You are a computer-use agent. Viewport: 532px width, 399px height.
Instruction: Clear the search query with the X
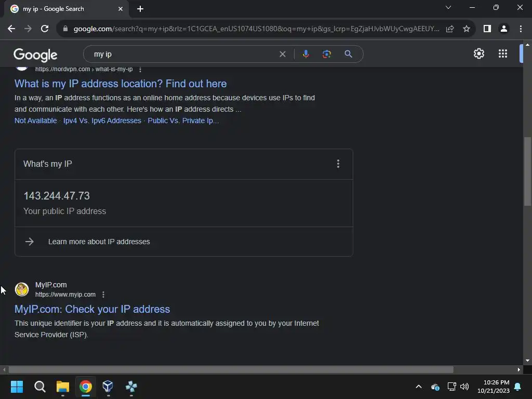(282, 54)
